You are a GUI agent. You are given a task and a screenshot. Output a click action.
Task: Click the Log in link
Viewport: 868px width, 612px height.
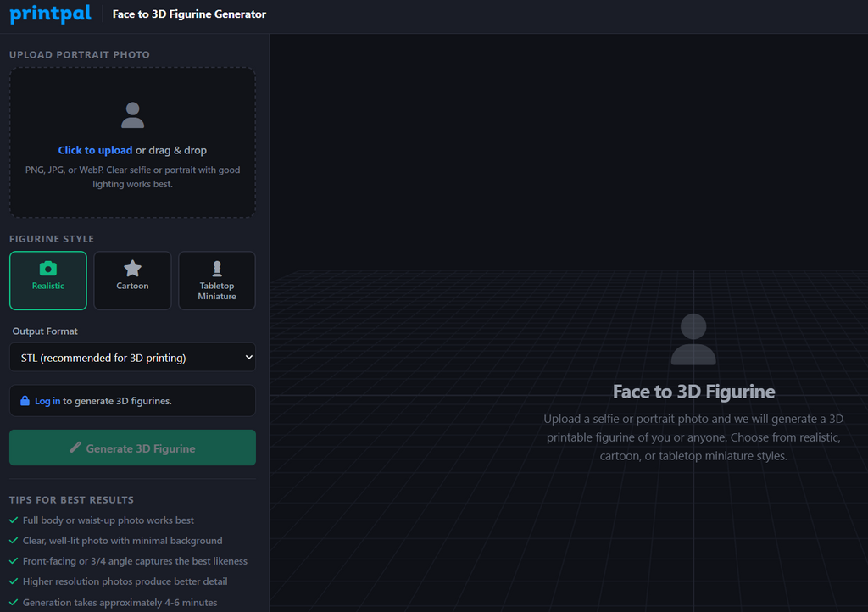(x=47, y=401)
